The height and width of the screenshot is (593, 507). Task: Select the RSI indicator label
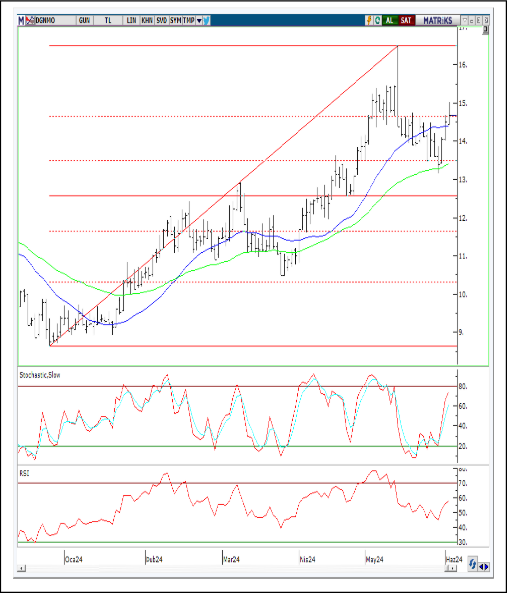[24, 473]
